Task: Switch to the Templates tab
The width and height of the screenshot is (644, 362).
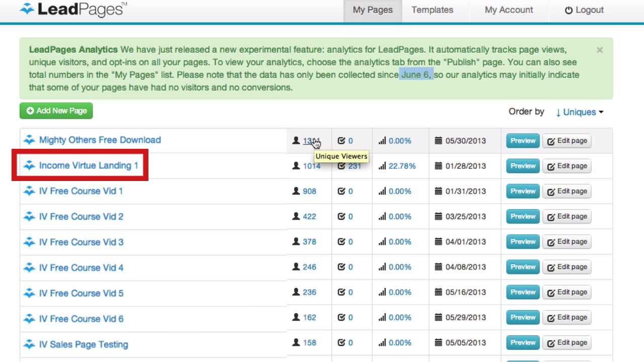Action: coord(432,10)
